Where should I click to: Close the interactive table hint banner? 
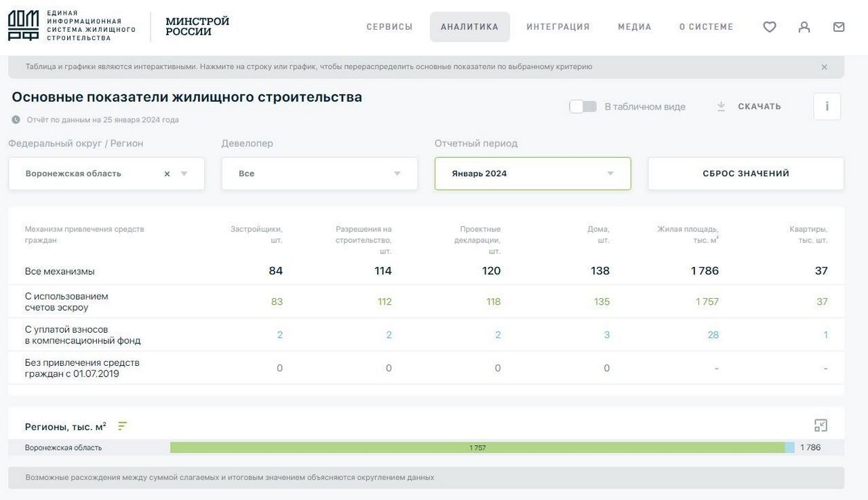(825, 67)
